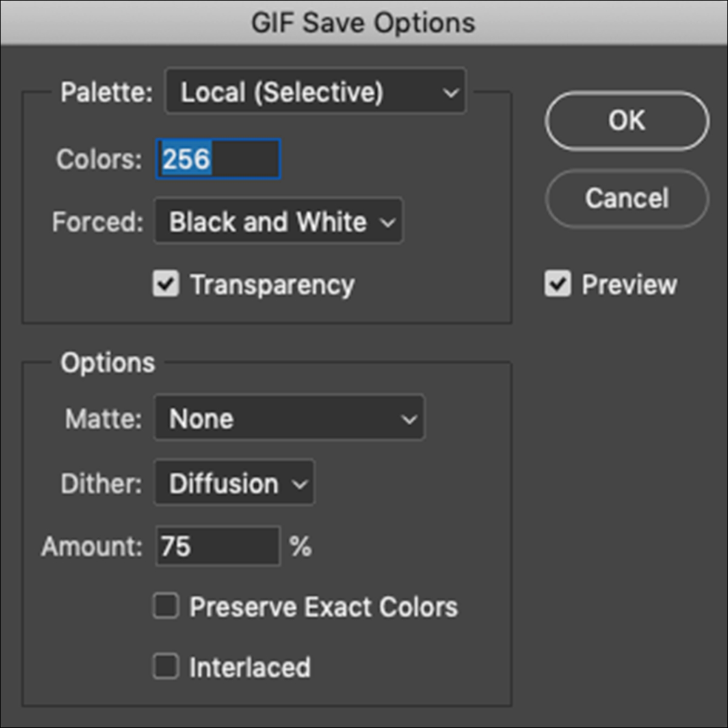Click the Dither dropdown chevron arrow
728x728 pixels.
pyautogui.click(x=300, y=485)
